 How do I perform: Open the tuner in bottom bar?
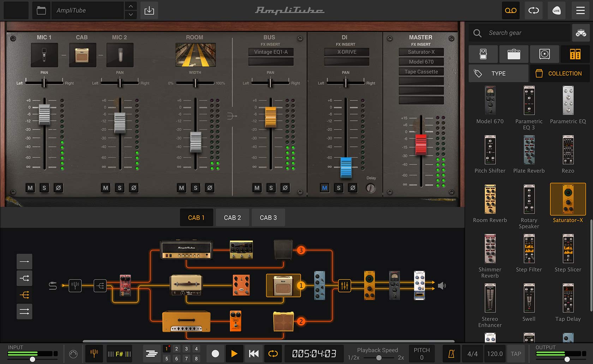pos(94,353)
